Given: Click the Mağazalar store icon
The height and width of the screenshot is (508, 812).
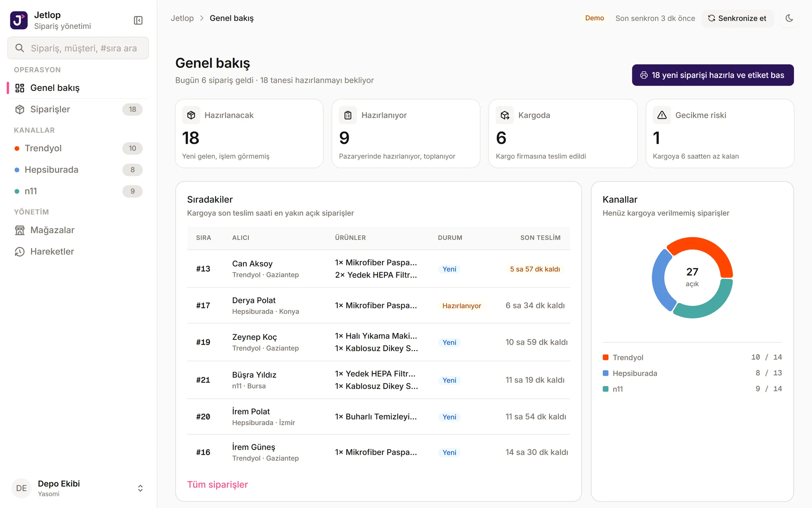Looking at the screenshot, I should 20,230.
